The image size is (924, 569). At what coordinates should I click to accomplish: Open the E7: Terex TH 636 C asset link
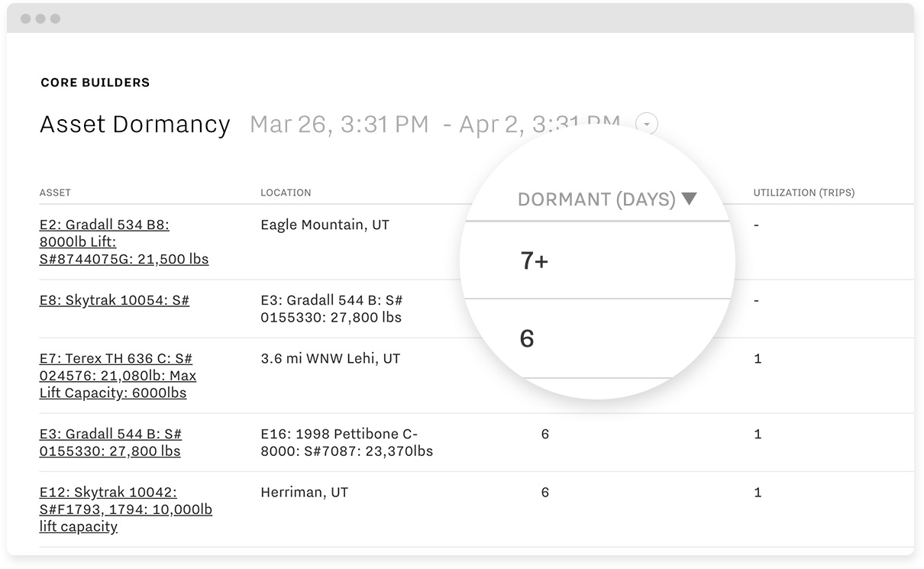pos(118,375)
